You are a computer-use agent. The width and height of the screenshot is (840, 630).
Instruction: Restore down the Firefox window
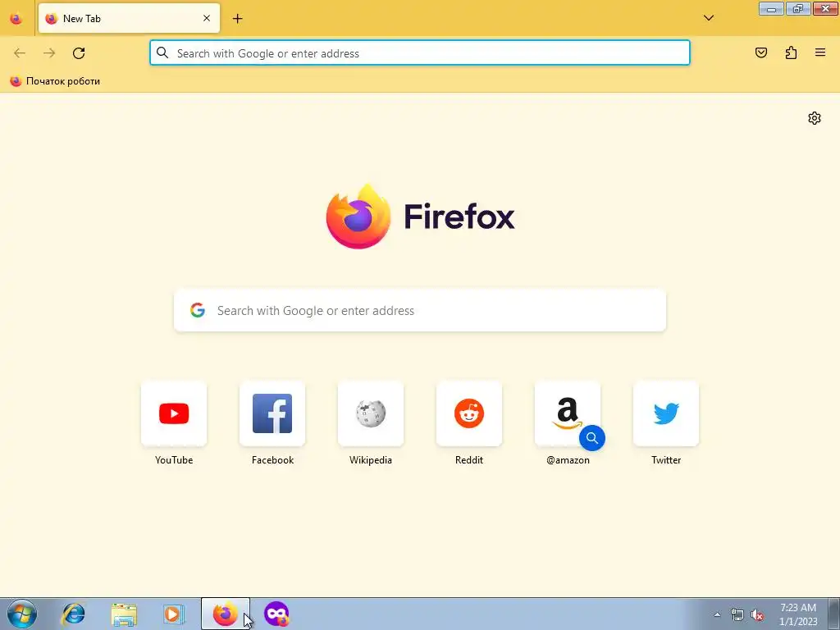tap(798, 8)
